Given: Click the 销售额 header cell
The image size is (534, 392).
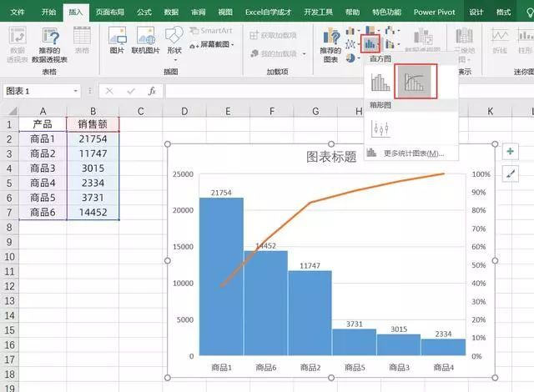Looking at the screenshot, I should point(93,124).
